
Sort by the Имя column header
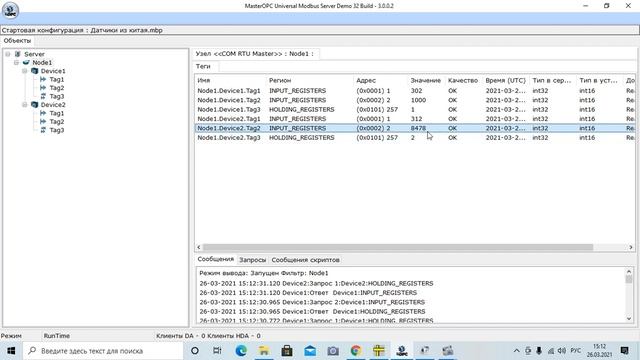pos(231,80)
